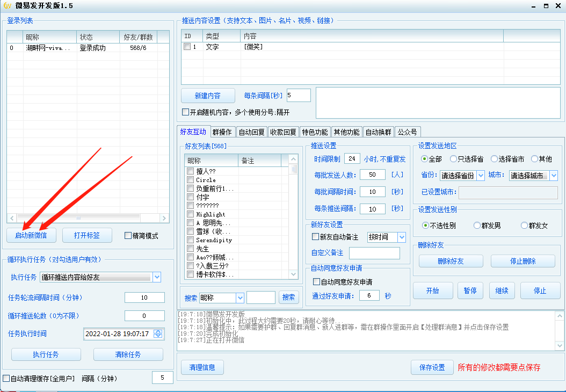Open the 请选择省份 dropdown

pyautogui.click(x=481, y=176)
